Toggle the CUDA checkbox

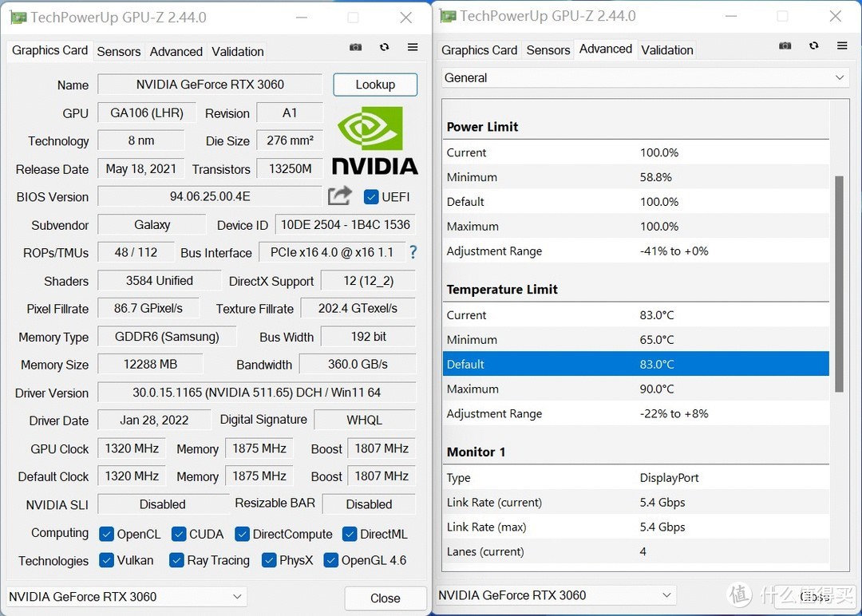coord(179,534)
